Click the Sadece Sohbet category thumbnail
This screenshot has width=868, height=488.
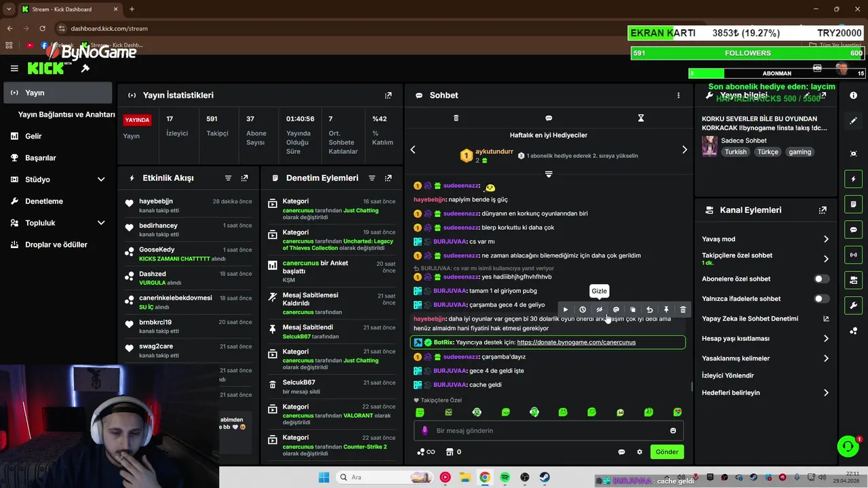pyautogui.click(x=709, y=146)
